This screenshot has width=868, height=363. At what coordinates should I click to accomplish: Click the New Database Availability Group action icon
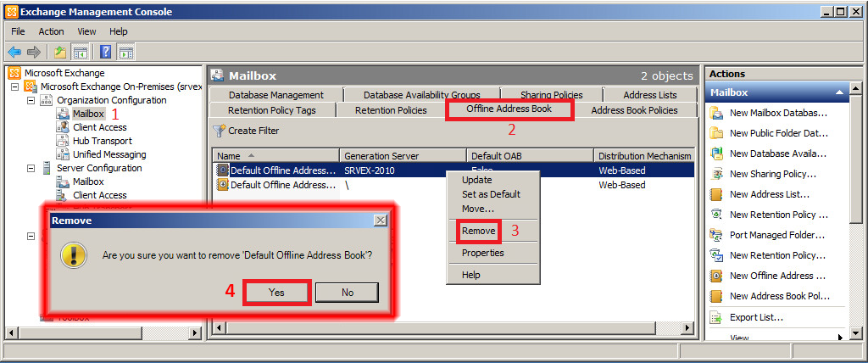(x=717, y=154)
